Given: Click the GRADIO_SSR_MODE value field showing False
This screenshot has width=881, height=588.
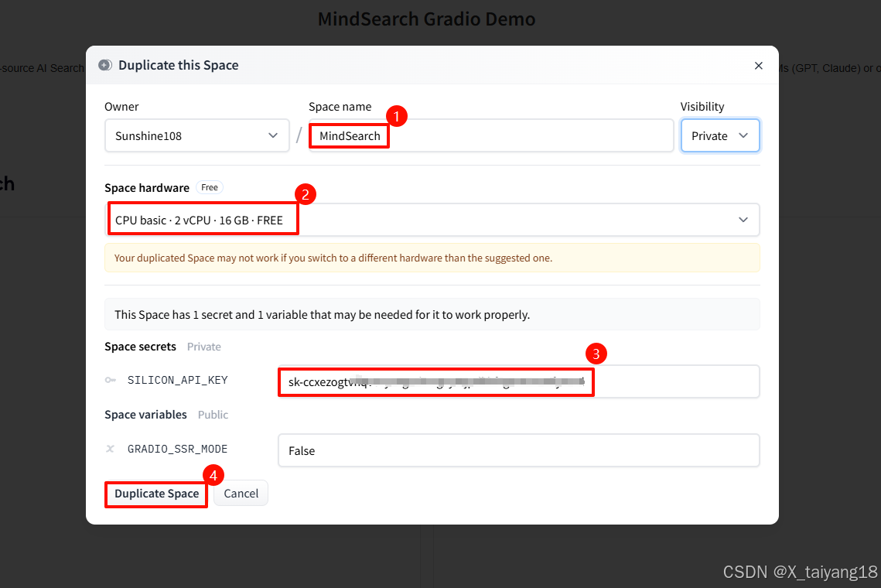Looking at the screenshot, I should [518, 450].
